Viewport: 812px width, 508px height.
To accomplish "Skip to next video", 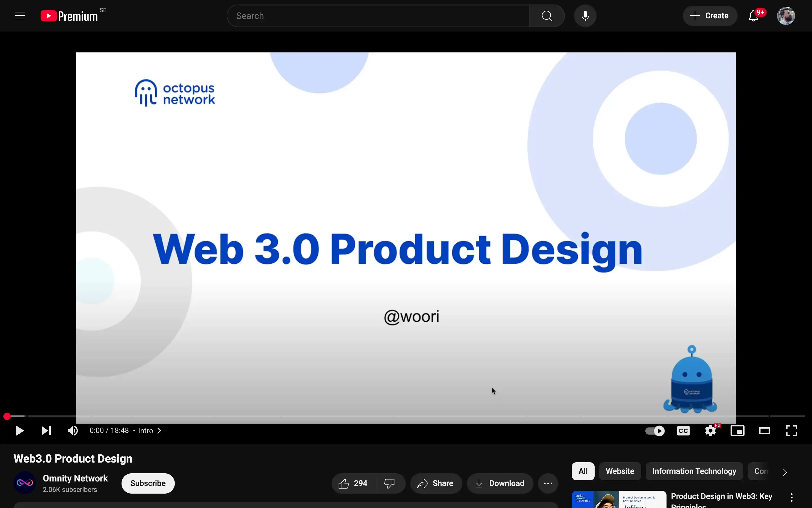I will tap(46, 431).
